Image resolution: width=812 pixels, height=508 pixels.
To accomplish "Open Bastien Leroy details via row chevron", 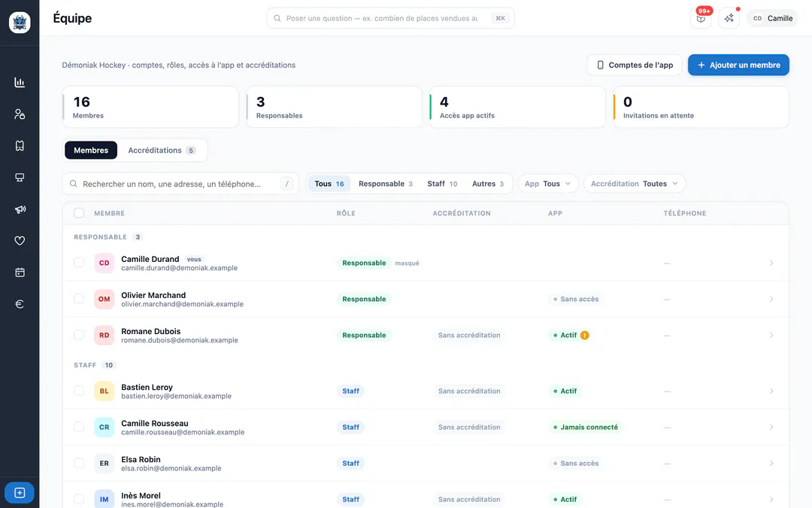I will point(771,391).
